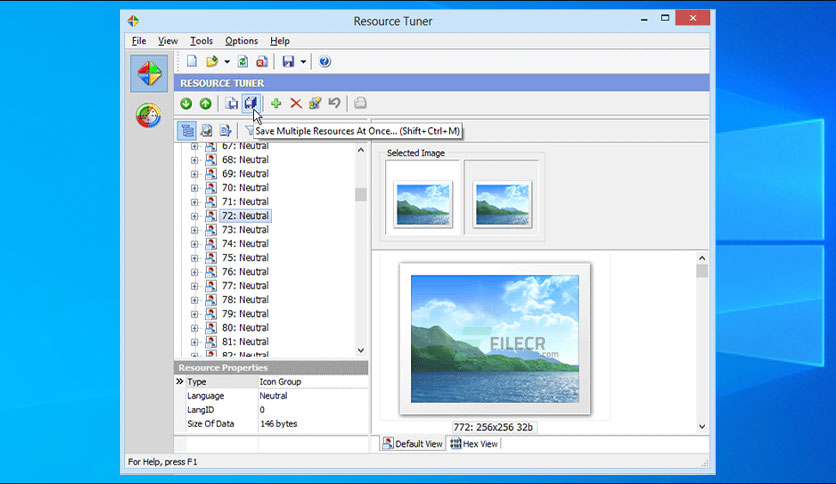Select tree item 75: Neutral
The width and height of the screenshot is (836, 484).
pos(245,257)
